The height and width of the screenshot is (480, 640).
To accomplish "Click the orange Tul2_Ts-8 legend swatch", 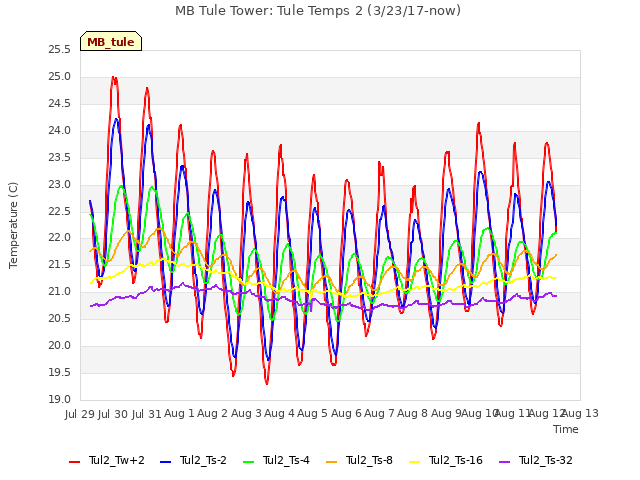I will point(331,461).
